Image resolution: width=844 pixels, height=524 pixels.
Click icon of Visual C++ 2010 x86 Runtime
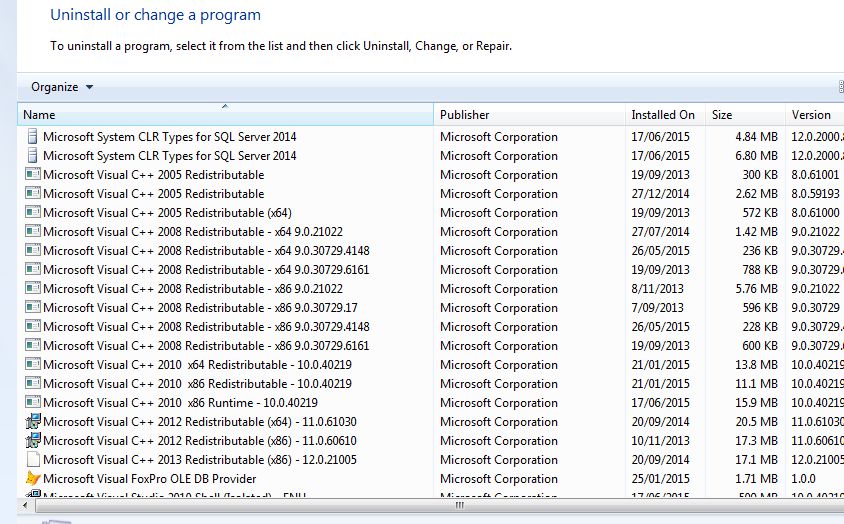(33, 402)
